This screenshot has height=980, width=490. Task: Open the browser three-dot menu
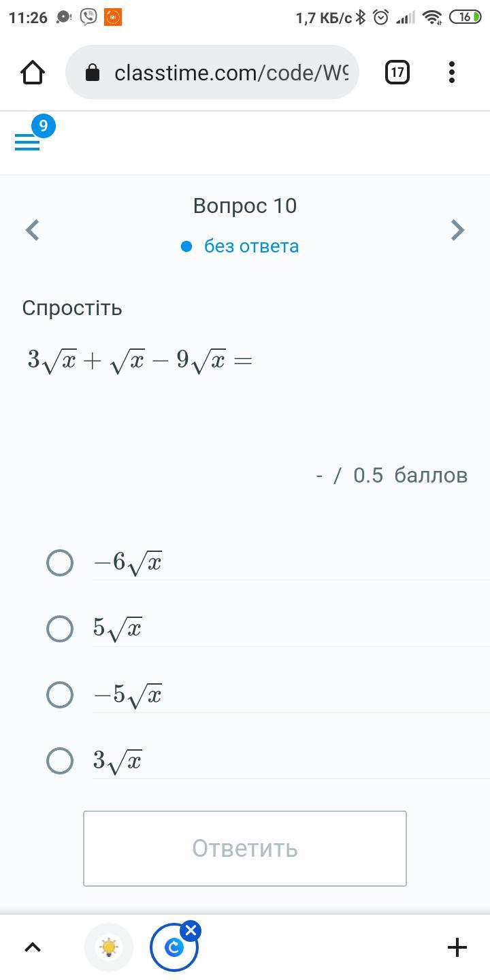[452, 72]
